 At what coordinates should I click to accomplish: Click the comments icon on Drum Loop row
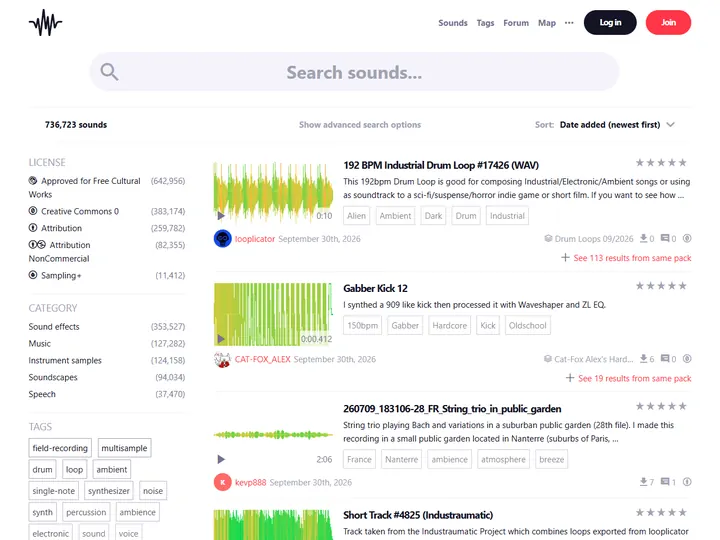[x=665, y=238]
